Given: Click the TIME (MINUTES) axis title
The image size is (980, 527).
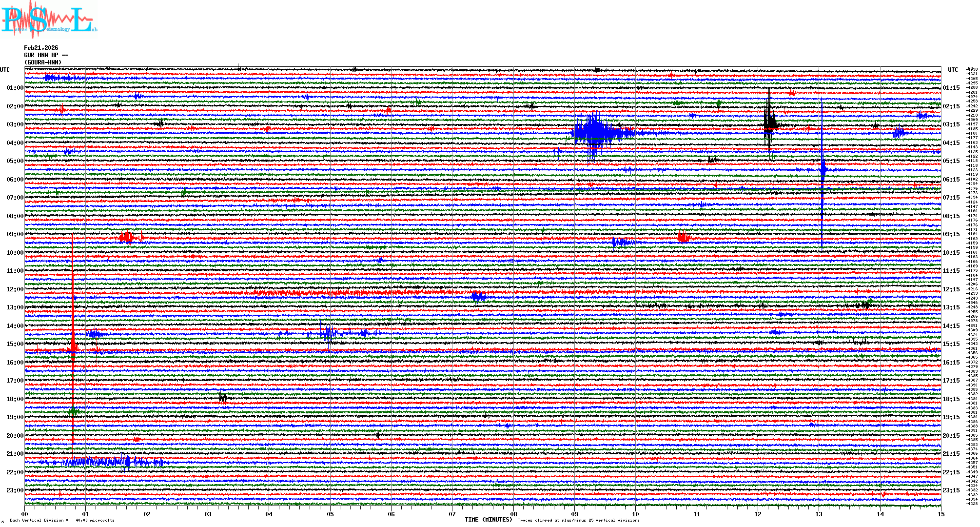Looking at the screenshot, I should pos(488,520).
